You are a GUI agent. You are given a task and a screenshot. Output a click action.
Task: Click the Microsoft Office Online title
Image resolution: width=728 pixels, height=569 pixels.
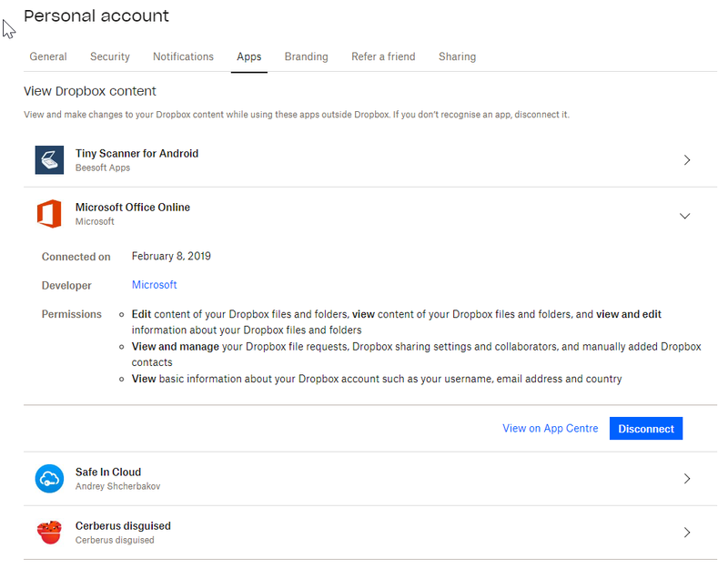coord(133,208)
